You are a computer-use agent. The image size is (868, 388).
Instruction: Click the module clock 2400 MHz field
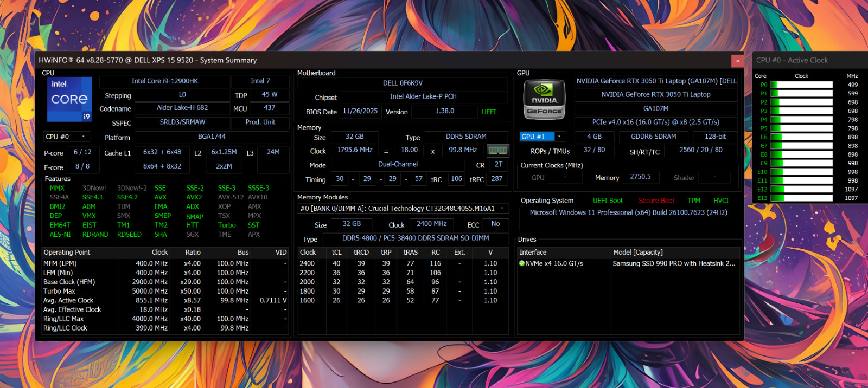(431, 224)
